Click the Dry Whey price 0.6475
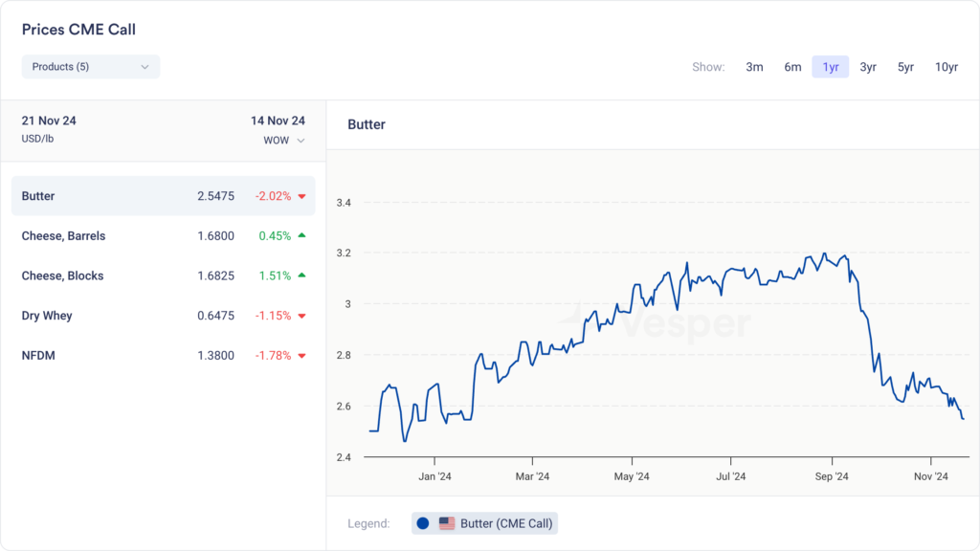980x551 pixels. click(215, 316)
